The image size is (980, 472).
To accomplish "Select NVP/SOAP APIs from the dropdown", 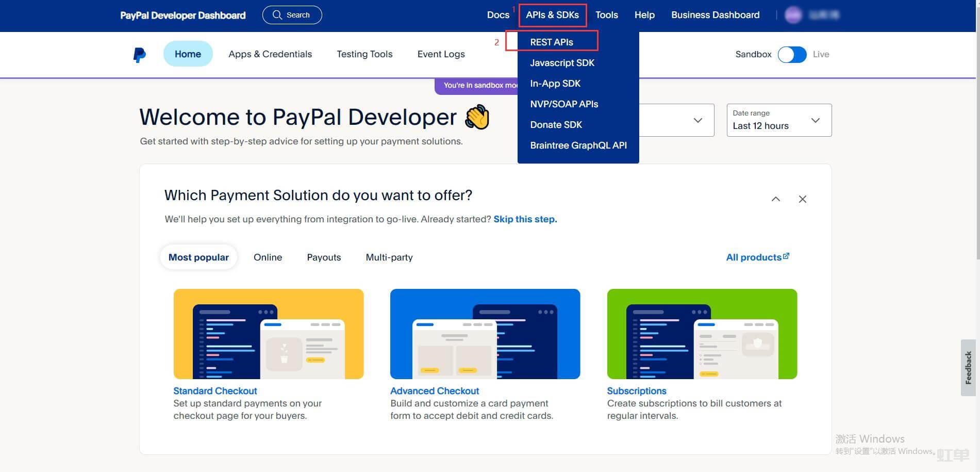I will coord(564,104).
